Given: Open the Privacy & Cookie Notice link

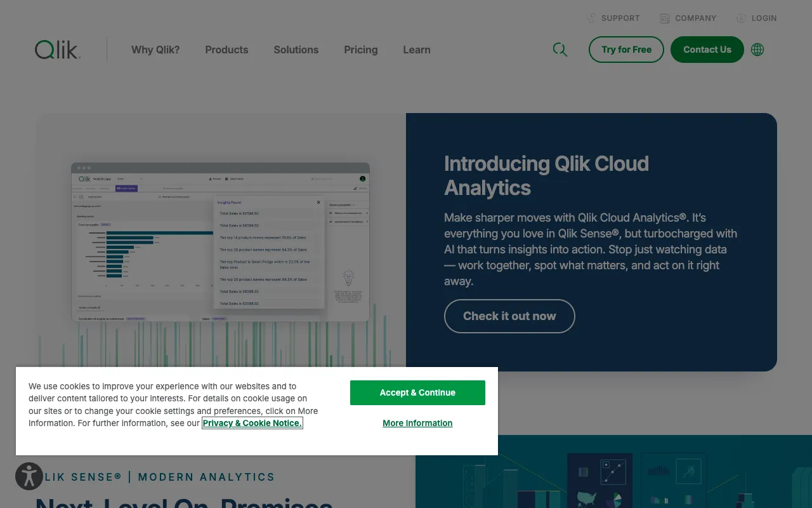Looking at the screenshot, I should 252,423.
